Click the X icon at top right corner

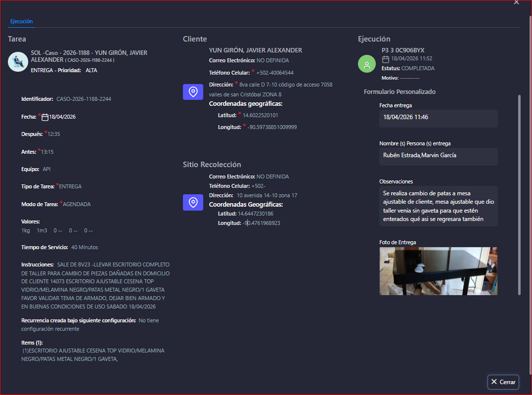(516, 2)
